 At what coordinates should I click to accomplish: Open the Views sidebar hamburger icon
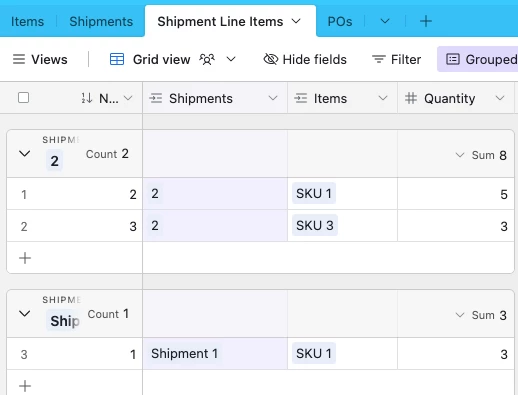(19, 59)
